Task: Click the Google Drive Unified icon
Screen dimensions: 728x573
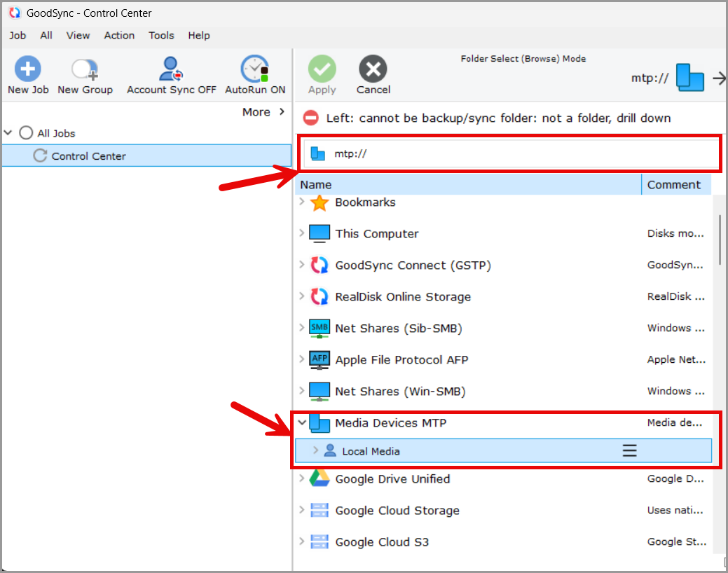Action: click(x=320, y=478)
